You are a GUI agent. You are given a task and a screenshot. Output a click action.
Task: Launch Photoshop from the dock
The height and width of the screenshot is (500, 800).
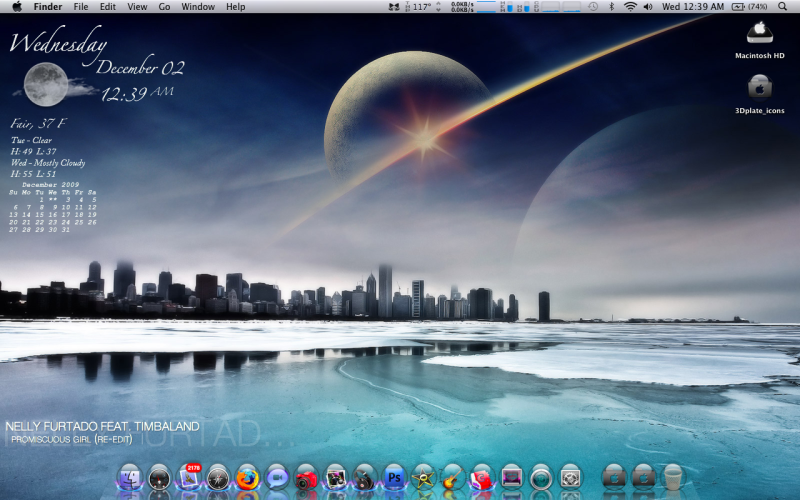click(394, 479)
